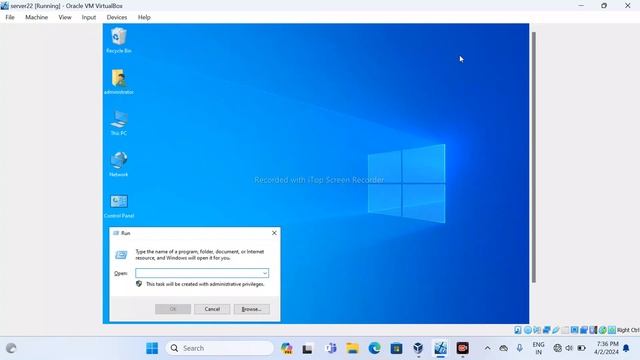Open the Windows Start menu
This screenshot has height=360, width=640.
pos(152,348)
